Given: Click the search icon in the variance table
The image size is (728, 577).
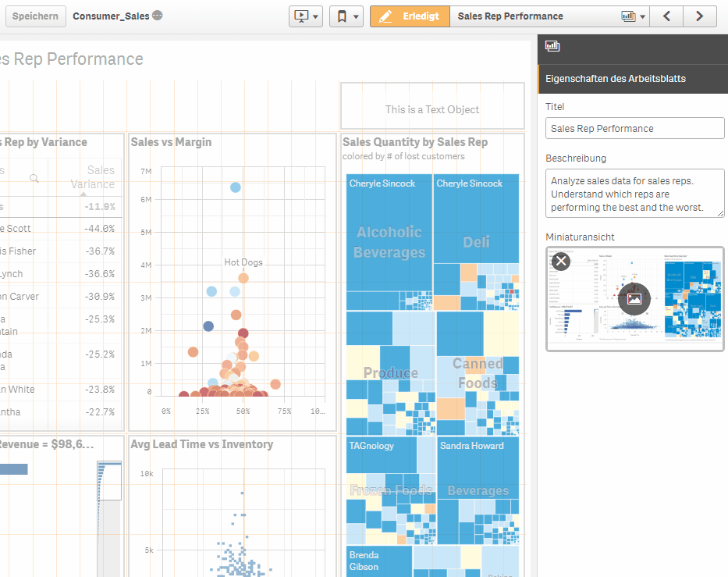Looking at the screenshot, I should pos(34,178).
